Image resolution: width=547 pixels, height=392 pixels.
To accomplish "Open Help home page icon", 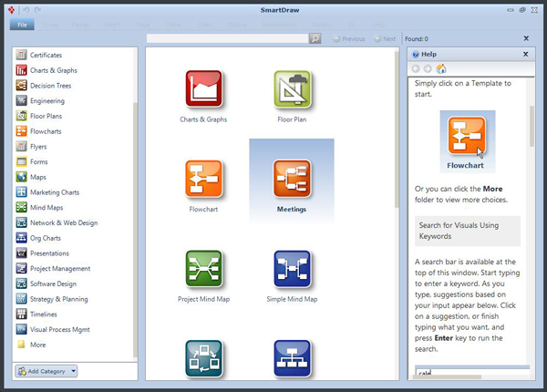I will click(441, 68).
